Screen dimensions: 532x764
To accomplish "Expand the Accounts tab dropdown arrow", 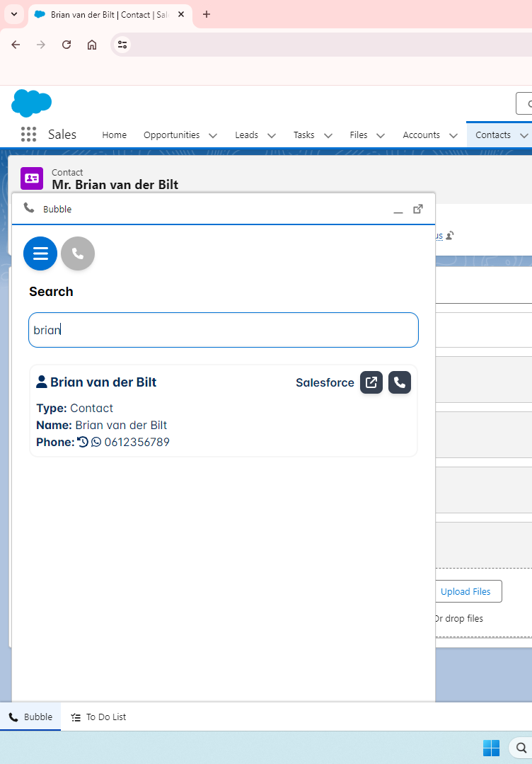I will 453,135.
